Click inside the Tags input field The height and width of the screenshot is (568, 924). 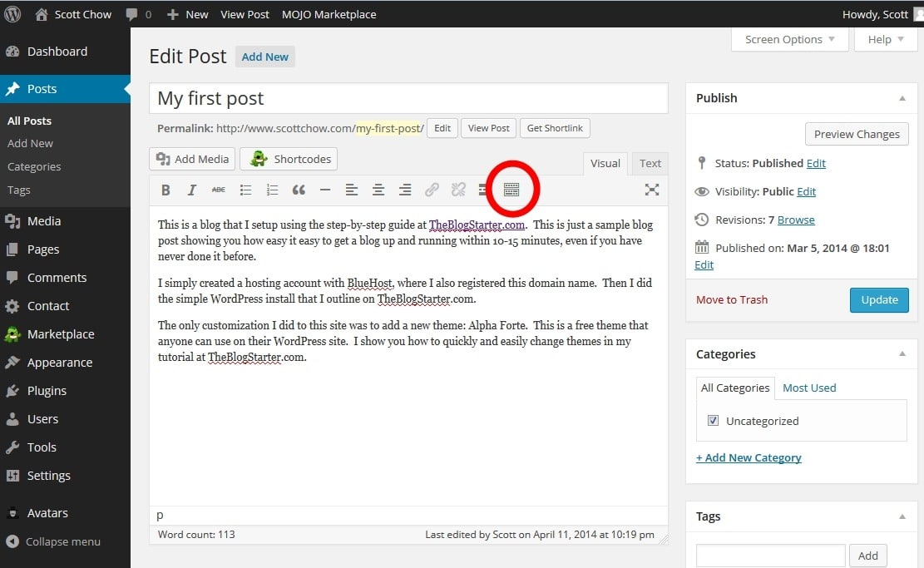[770, 555]
